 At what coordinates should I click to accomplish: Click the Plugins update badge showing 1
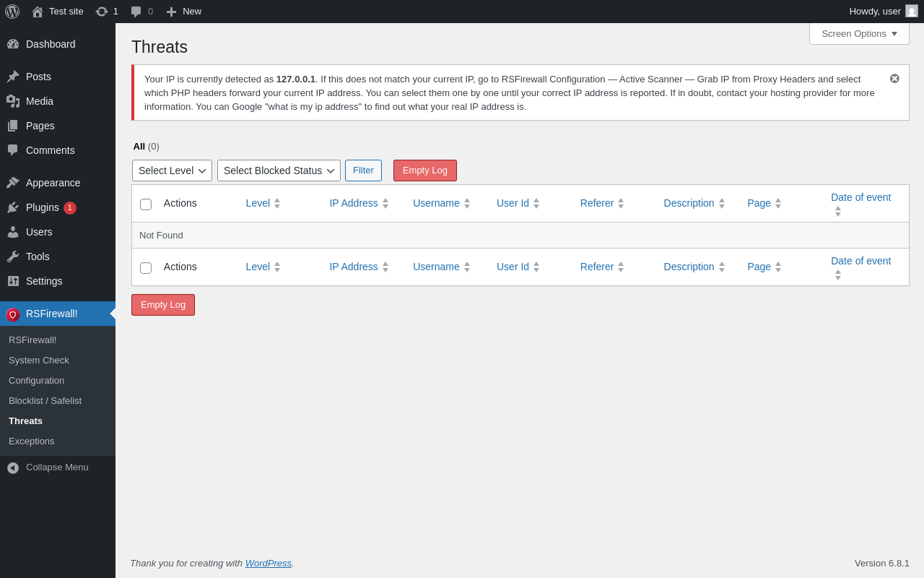coord(70,208)
